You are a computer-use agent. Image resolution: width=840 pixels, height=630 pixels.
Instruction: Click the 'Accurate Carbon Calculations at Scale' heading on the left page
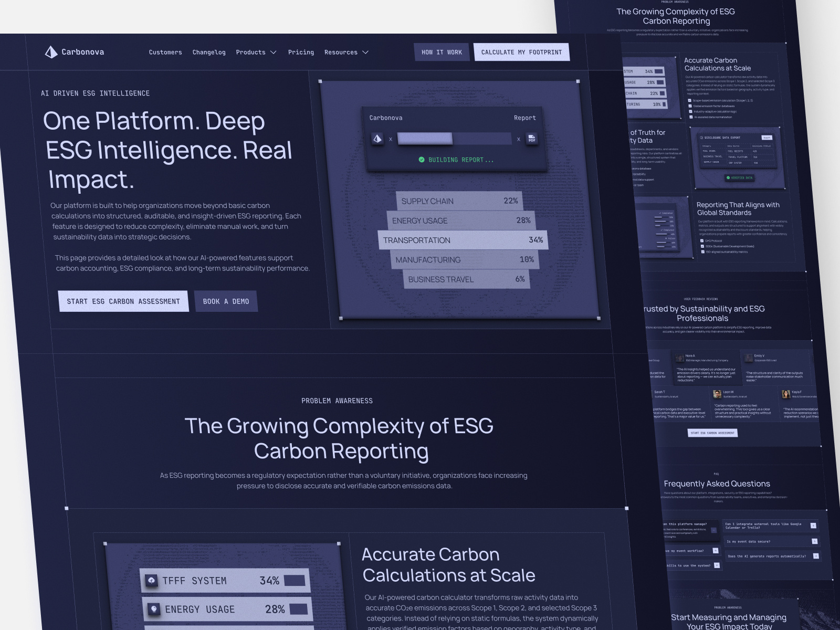point(448,565)
